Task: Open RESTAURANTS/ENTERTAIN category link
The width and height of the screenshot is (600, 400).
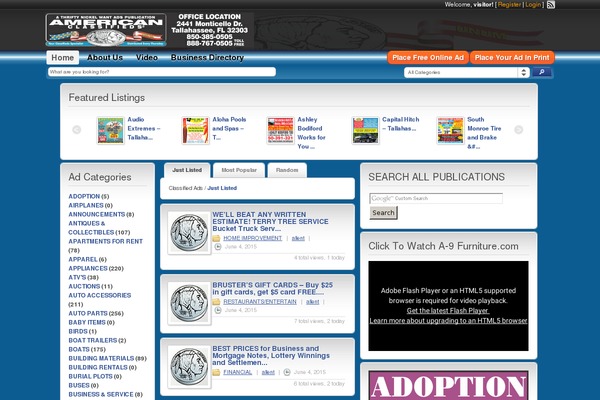Action: (260, 302)
